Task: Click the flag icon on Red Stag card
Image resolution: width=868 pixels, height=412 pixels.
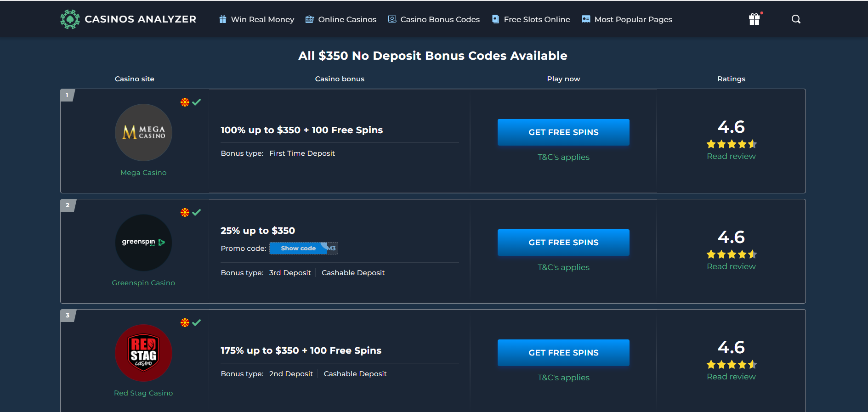Action: tap(185, 322)
